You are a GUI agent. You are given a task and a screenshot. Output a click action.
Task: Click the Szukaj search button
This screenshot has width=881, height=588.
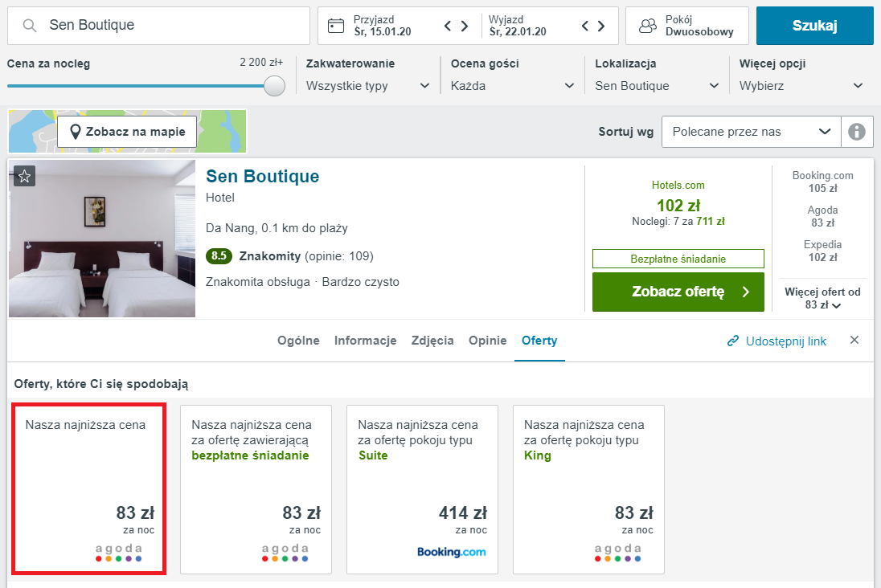click(x=815, y=26)
